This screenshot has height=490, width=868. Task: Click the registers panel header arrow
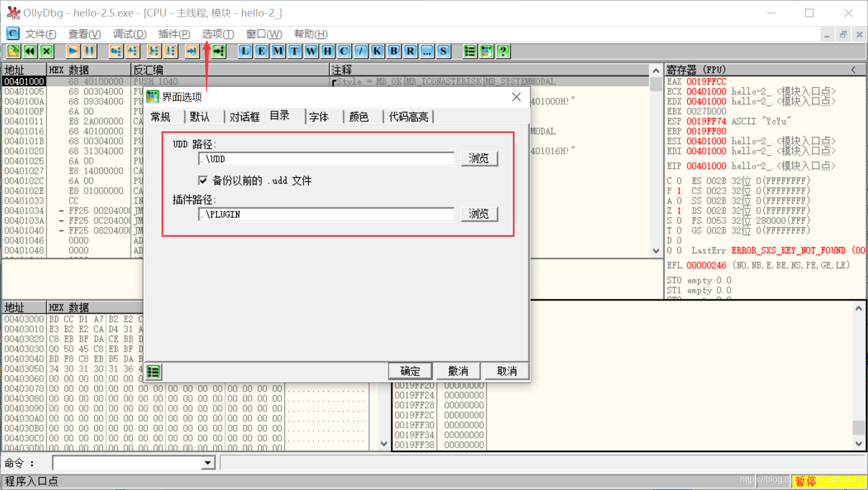(853, 70)
